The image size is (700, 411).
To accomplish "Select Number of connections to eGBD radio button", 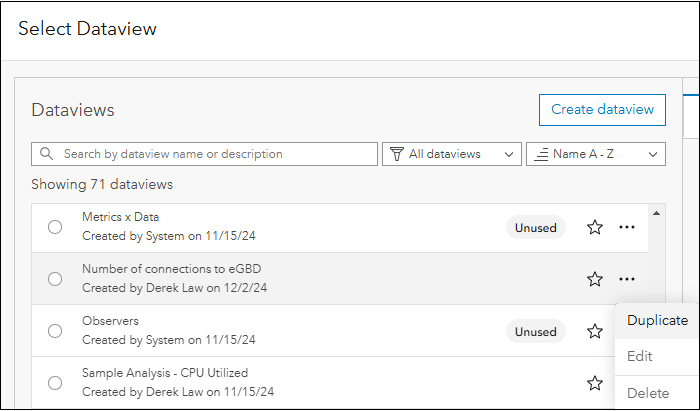I will 55,279.
